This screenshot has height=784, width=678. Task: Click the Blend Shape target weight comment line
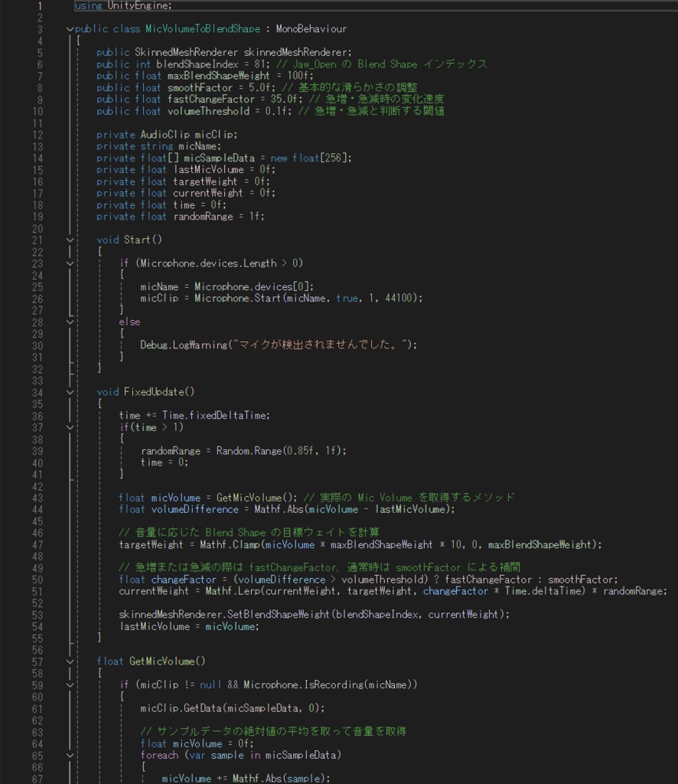pyautogui.click(x=249, y=533)
